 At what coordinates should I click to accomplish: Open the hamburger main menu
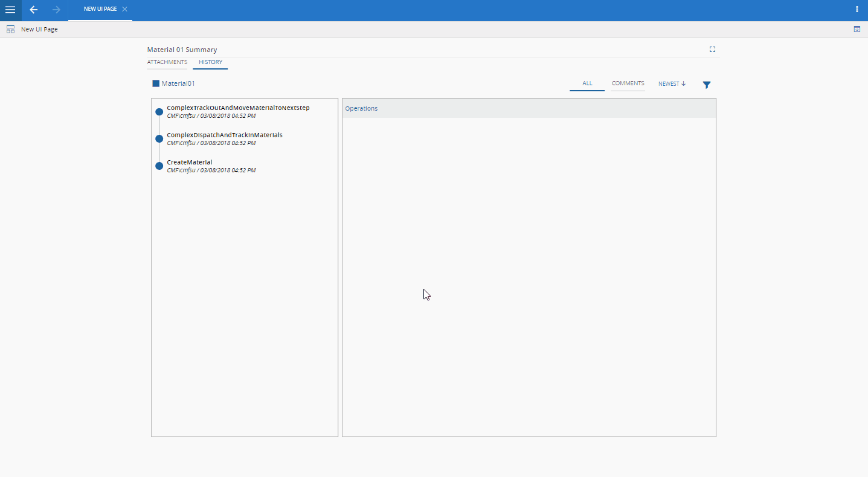click(10, 10)
